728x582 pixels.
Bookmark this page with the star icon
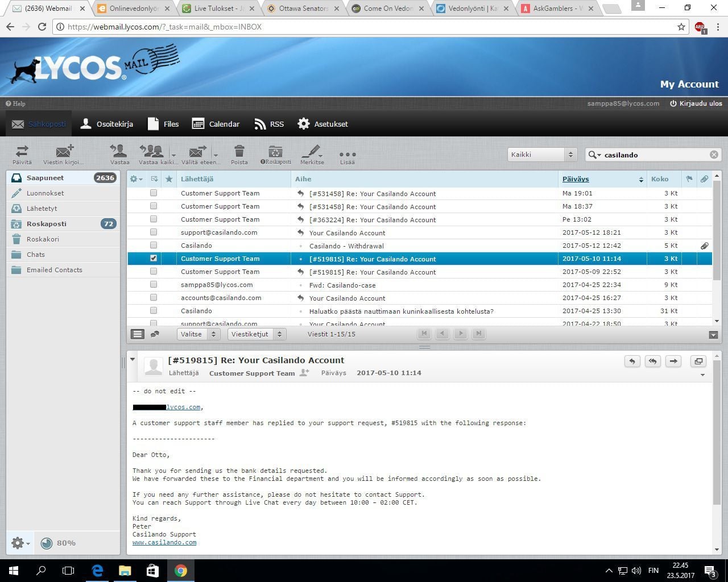click(681, 27)
